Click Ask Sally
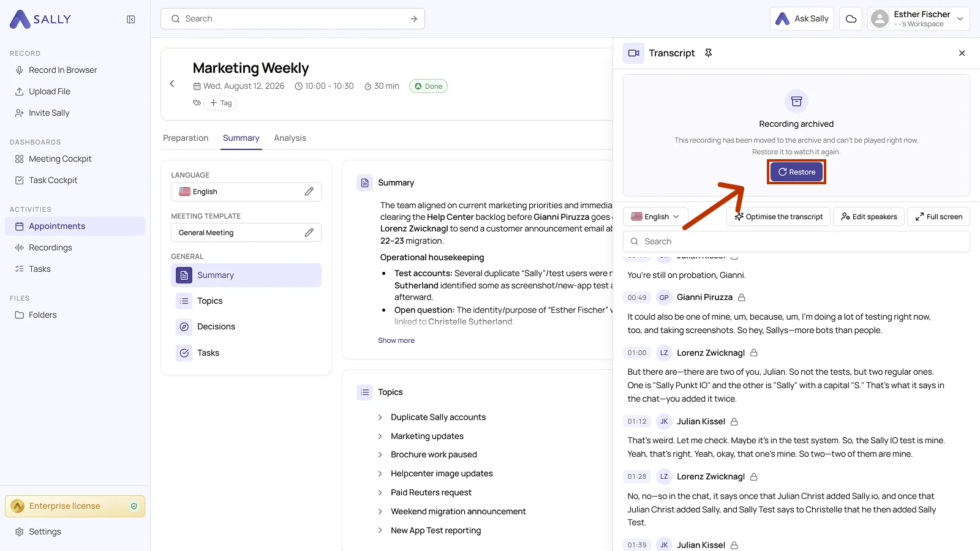The height and width of the screenshot is (551, 980). point(802,19)
